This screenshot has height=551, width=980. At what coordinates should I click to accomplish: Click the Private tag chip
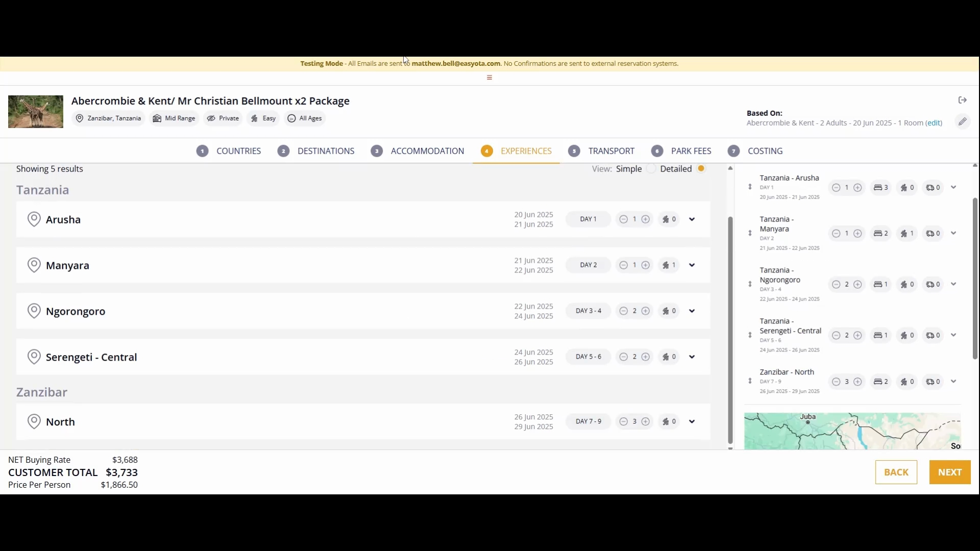click(x=223, y=118)
